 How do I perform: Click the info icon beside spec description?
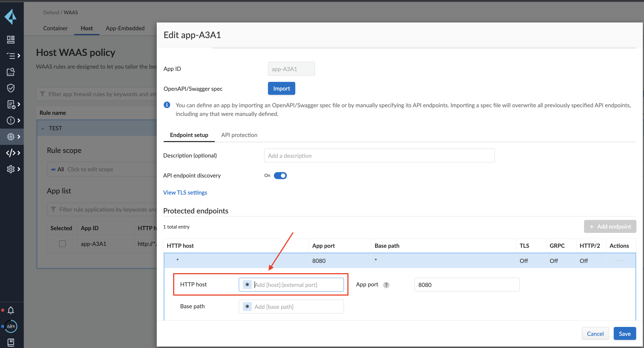click(167, 105)
